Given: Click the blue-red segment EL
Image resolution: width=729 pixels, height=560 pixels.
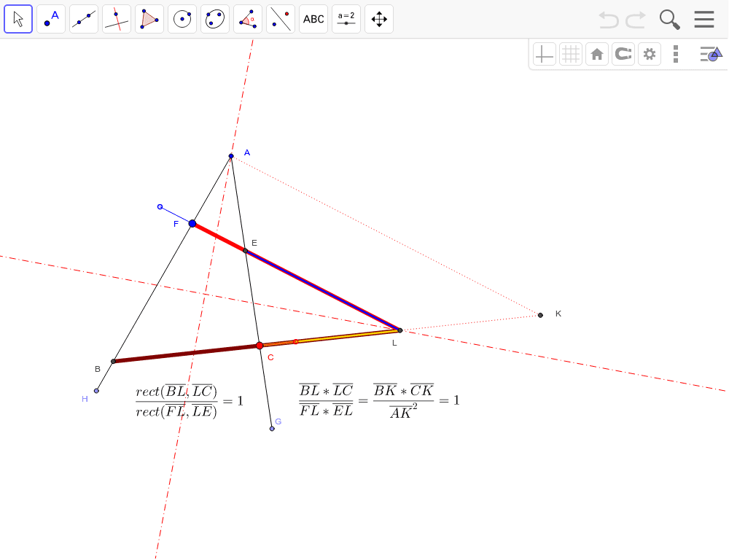Looking at the screenshot, I should pos(323,291).
